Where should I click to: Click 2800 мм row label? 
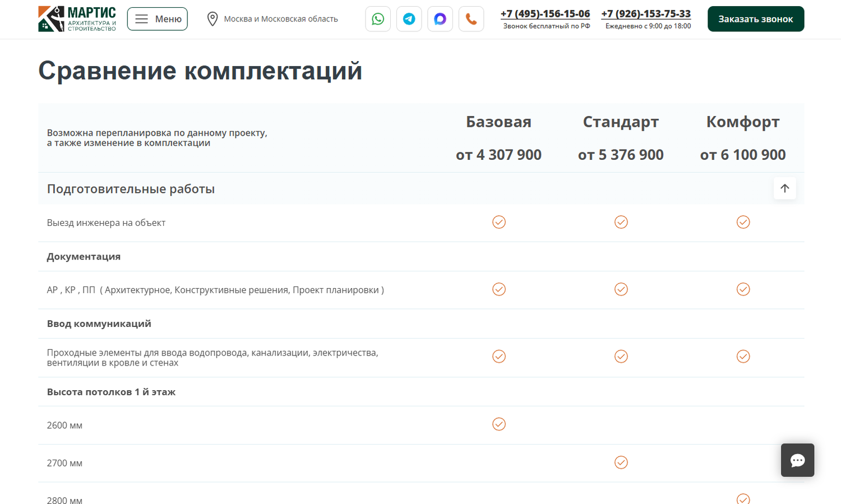pyautogui.click(x=64, y=500)
